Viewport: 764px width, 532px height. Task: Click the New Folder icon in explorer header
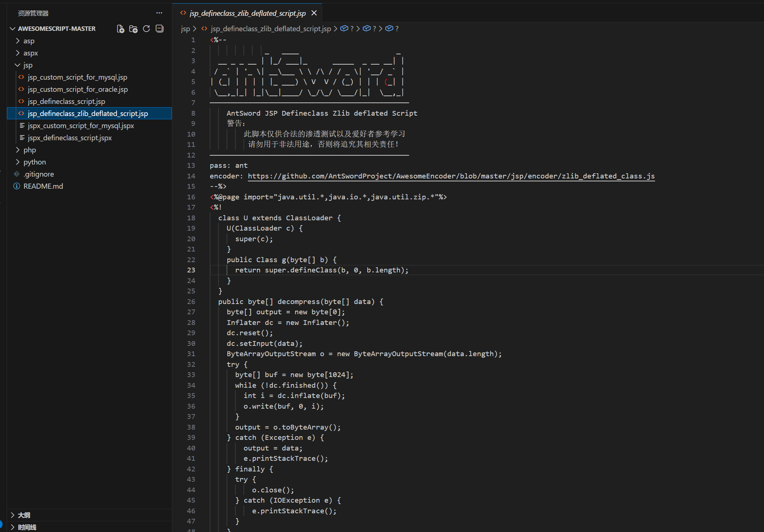click(x=133, y=29)
